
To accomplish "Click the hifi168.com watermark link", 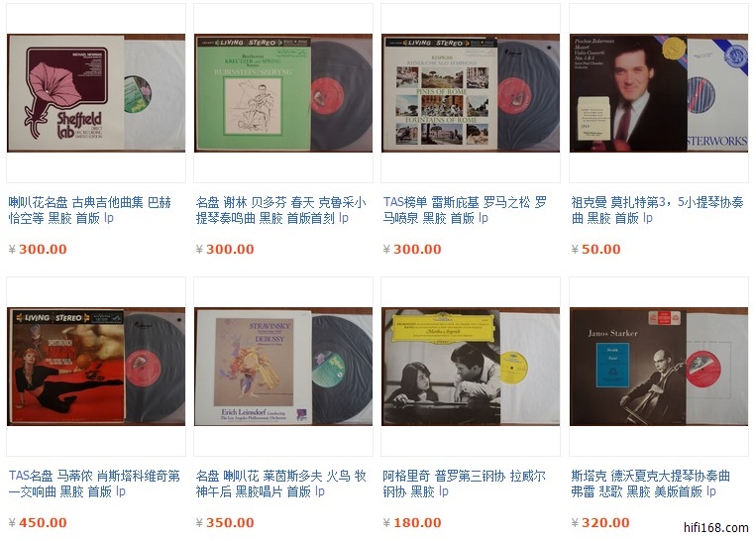I will (716, 527).
